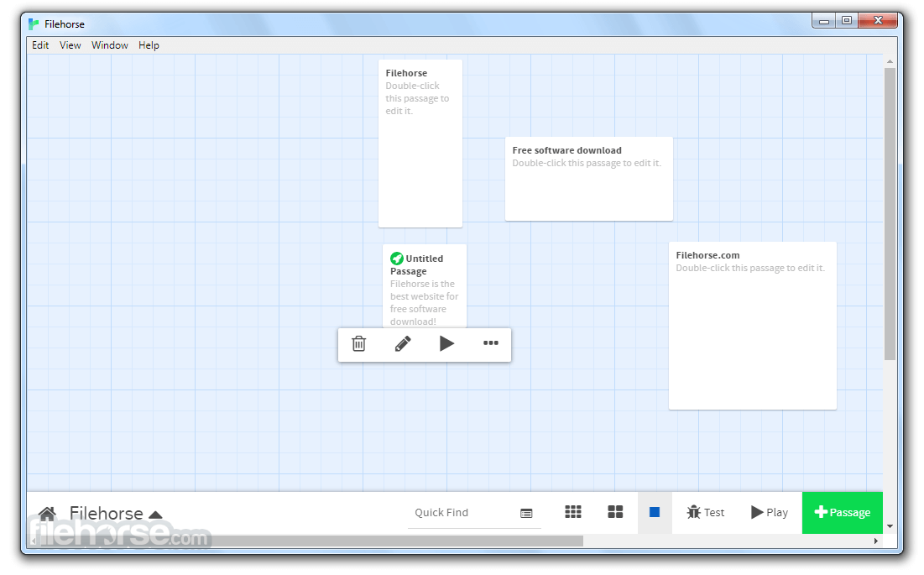Image resolution: width=924 pixels, height=575 pixels.
Task: Click the horizontal scrollbar right arrow
Action: (875, 541)
